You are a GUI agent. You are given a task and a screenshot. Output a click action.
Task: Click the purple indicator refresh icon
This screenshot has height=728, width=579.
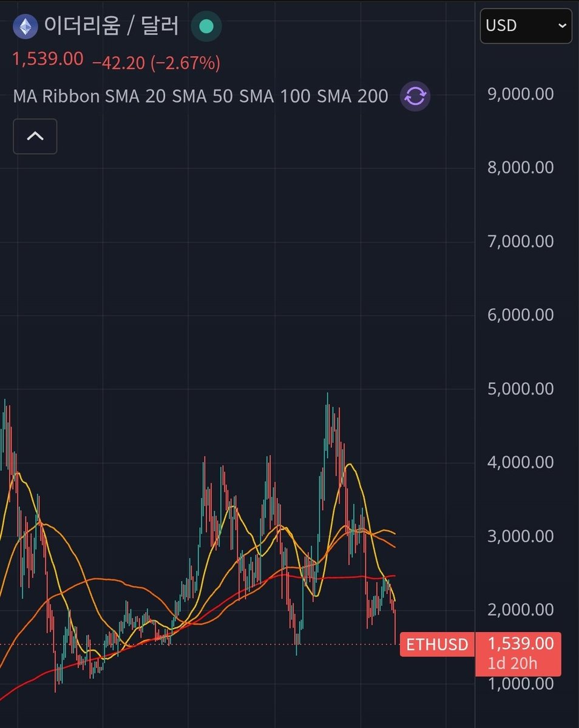click(415, 96)
